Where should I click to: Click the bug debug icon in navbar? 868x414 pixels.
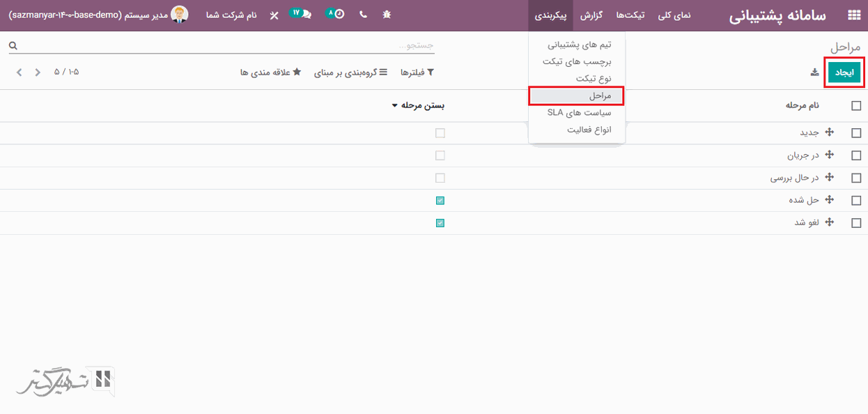(387, 15)
